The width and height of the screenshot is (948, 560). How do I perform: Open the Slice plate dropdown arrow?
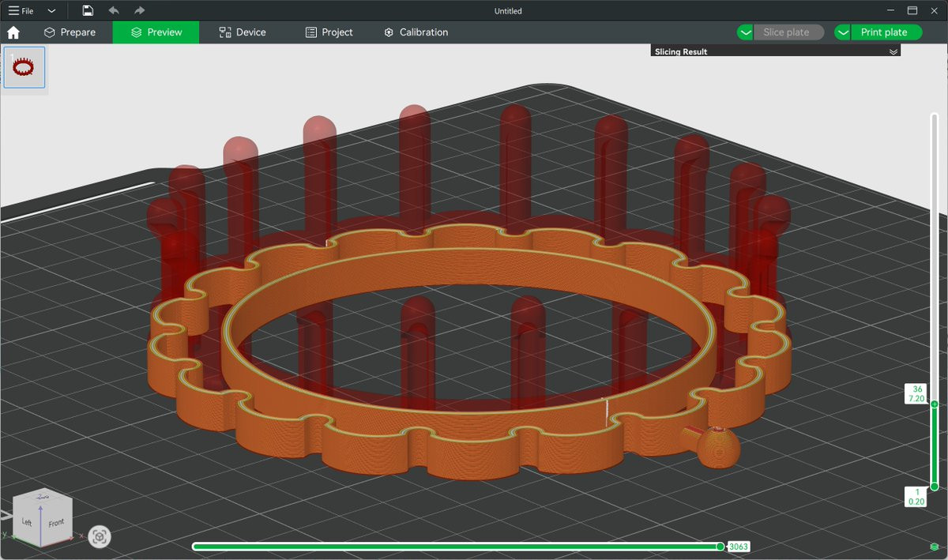click(x=746, y=32)
